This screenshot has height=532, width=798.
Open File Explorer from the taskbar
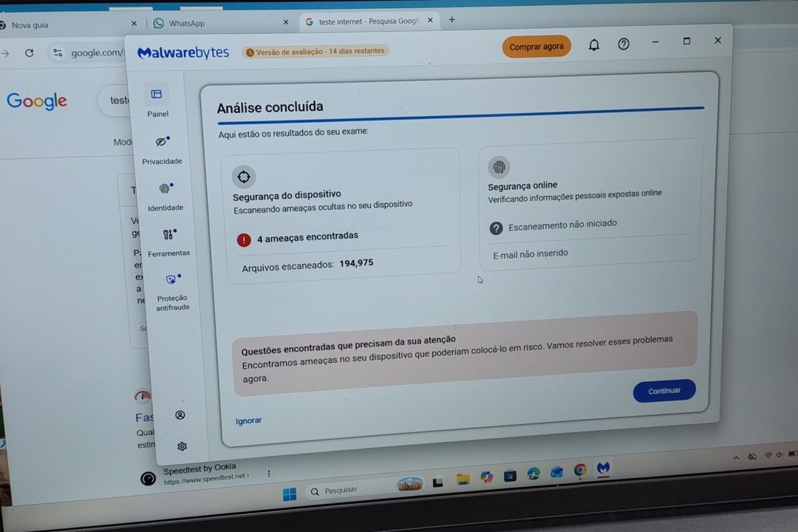point(463,479)
